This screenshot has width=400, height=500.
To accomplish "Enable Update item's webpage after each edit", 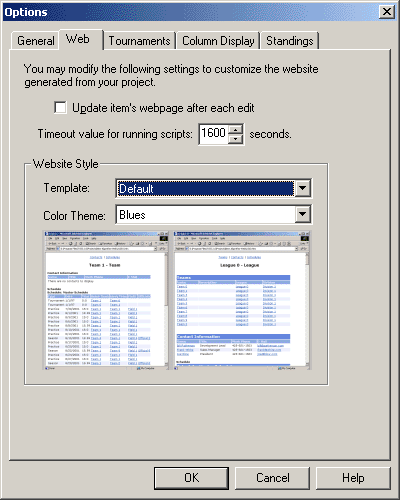I will click(60, 108).
